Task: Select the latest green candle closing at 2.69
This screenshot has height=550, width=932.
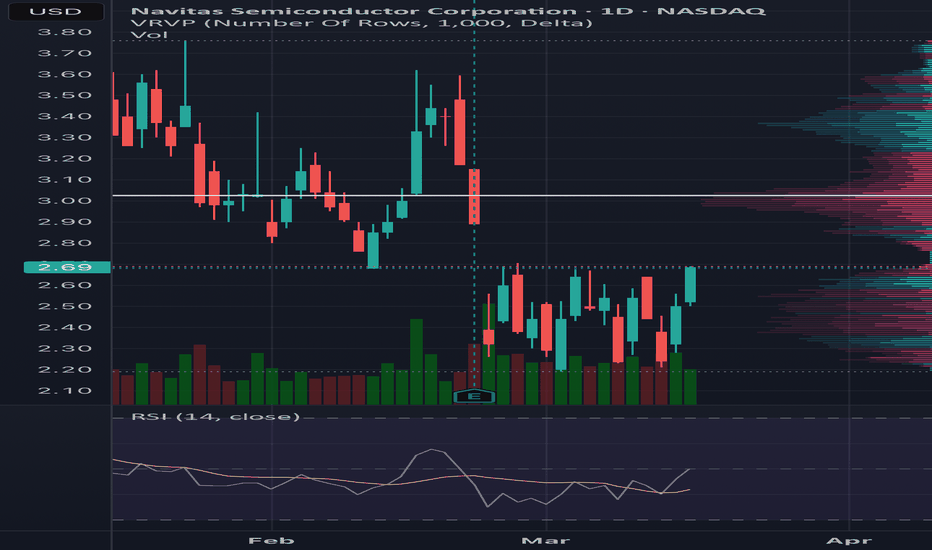Action: 690,285
